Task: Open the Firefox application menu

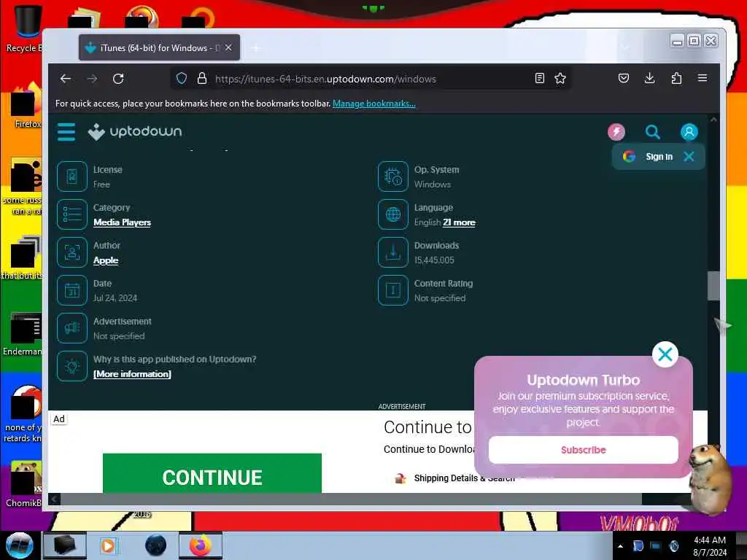Action: tap(703, 78)
